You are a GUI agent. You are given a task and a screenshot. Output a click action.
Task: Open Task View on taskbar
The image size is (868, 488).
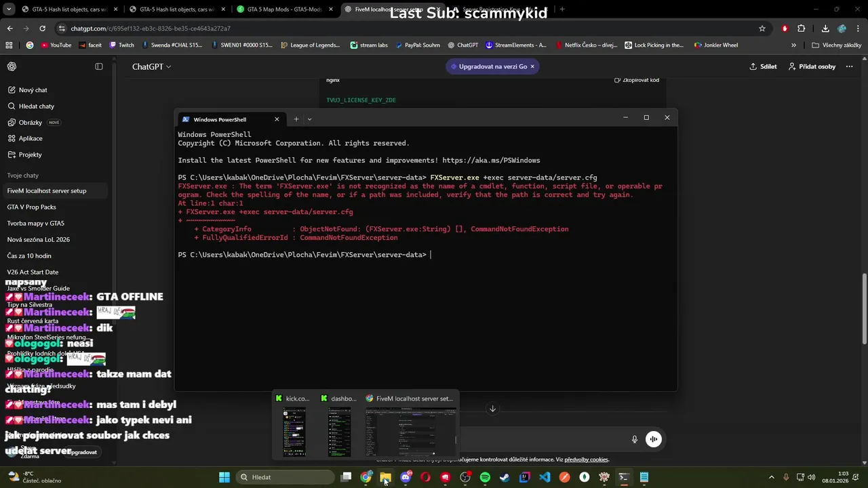[x=346, y=477]
